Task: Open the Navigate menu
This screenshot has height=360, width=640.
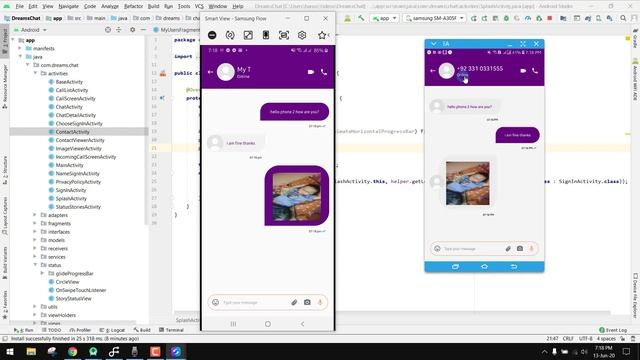Action: click(x=69, y=7)
